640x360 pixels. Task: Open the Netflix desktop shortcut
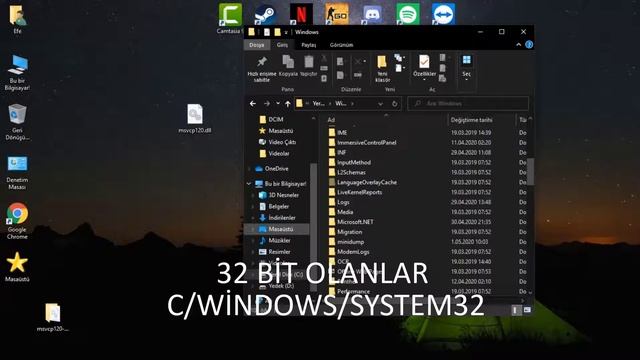point(301,14)
